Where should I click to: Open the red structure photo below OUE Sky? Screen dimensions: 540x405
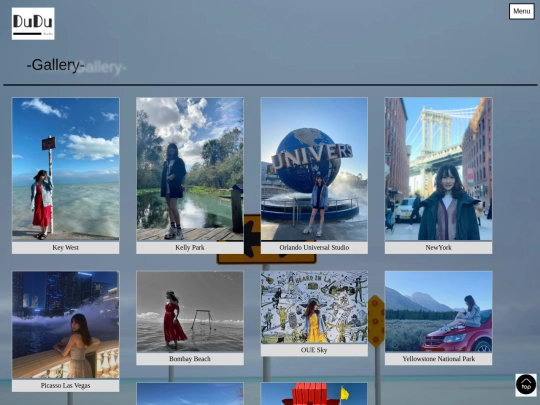point(314,394)
